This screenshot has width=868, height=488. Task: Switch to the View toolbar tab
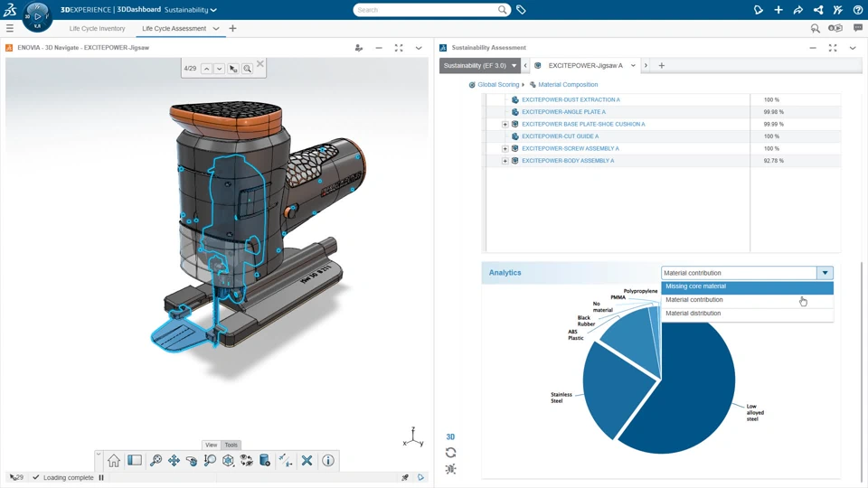[212, 445]
